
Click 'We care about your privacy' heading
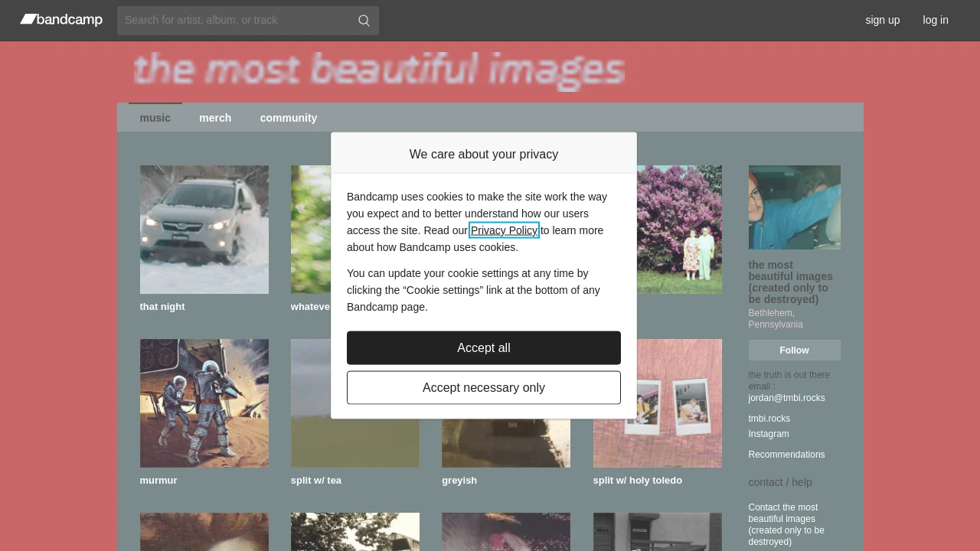[484, 155]
